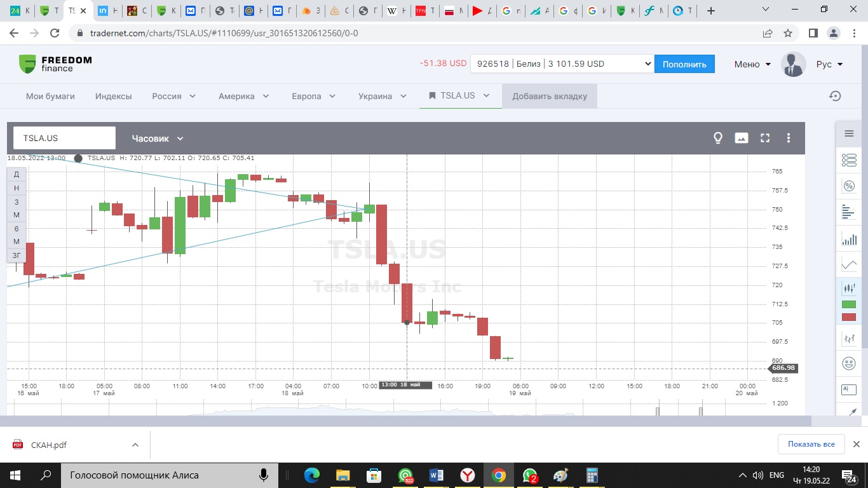Screen dimensions: 868x488
Task: Open the hamburger menu in chart sidebar
Action: [x=849, y=133]
